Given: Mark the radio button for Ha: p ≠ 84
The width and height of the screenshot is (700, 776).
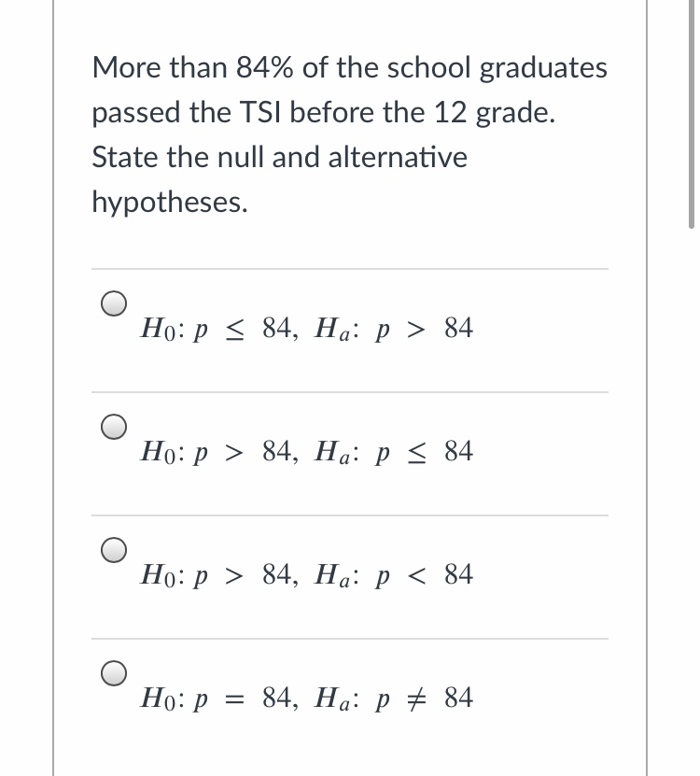Looking at the screenshot, I should pos(114,673).
